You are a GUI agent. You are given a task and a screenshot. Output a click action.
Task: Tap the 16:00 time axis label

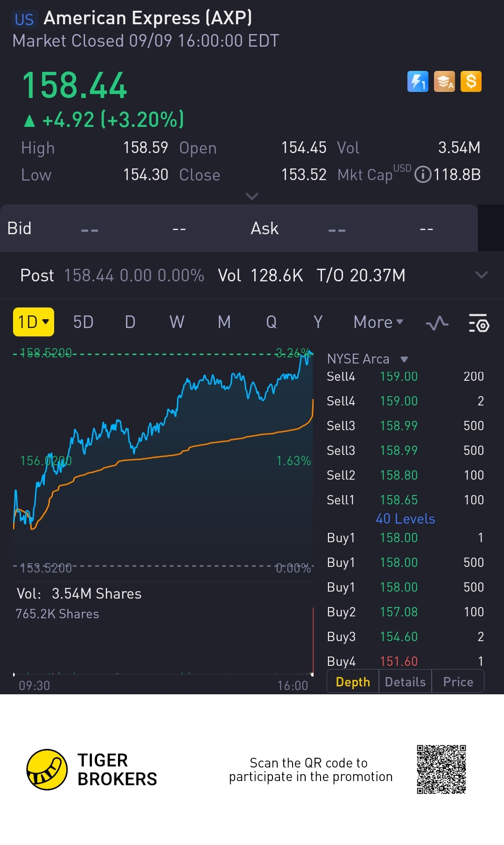click(x=293, y=685)
